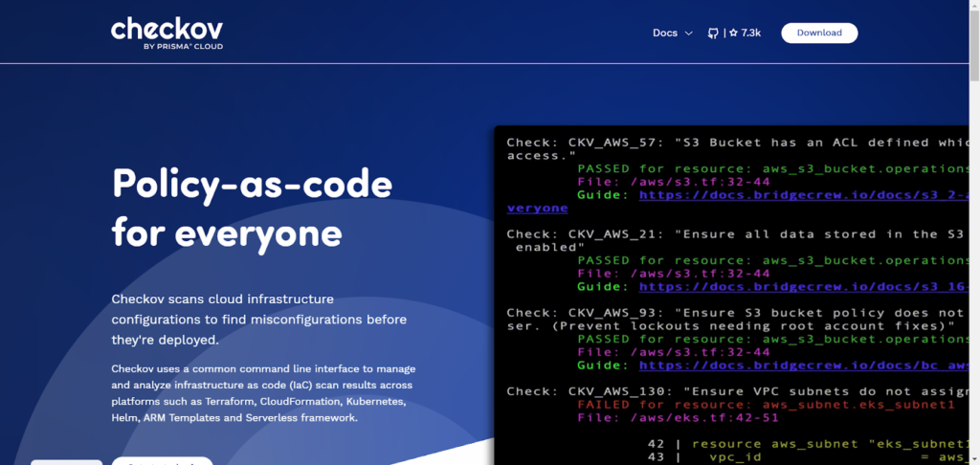Click the scrollbar up arrow
Image resolution: width=980 pixels, height=465 pixels.
(974, 5)
